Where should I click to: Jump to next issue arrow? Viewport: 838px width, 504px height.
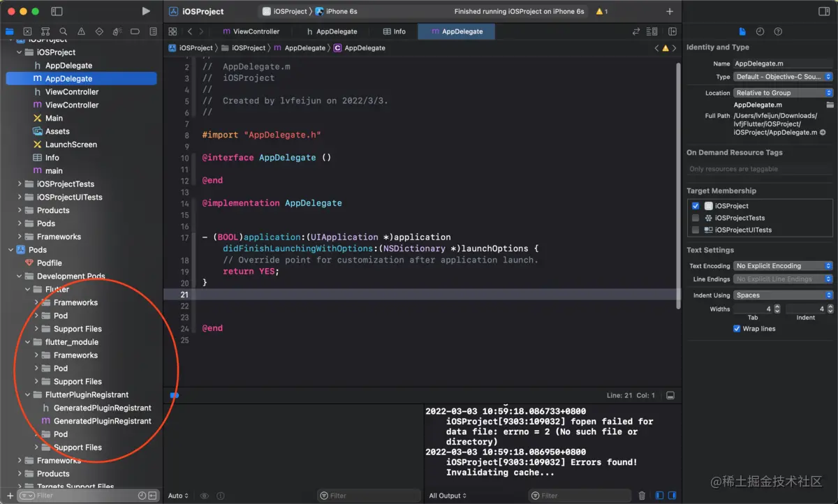tap(674, 48)
